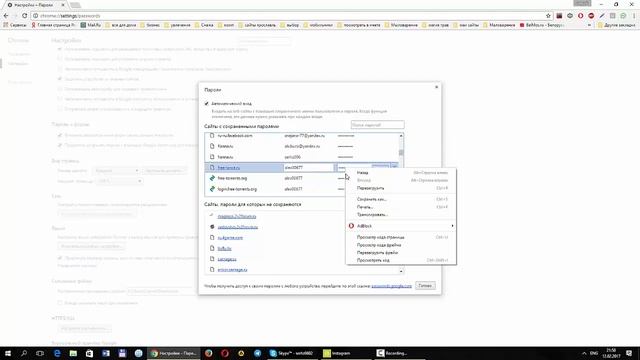Viewport: 640px width, 360px height.
Task: Open the Yandex Главная страница bookmark
Action: pos(53,25)
